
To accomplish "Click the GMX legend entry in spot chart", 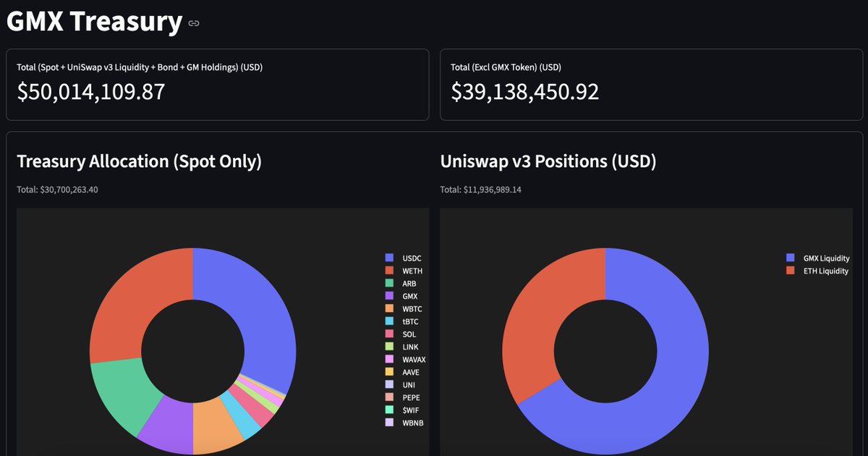I will tap(402, 296).
